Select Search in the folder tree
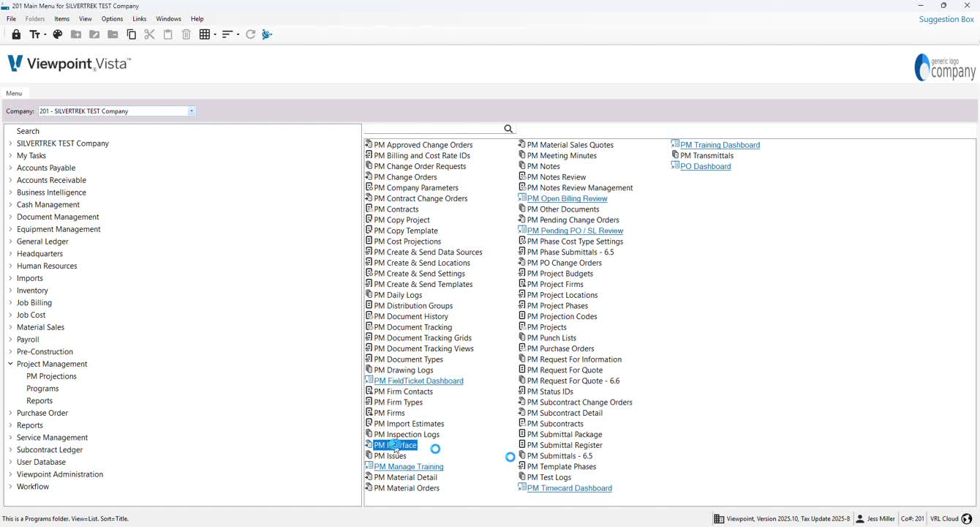The image size is (980, 527). click(28, 131)
